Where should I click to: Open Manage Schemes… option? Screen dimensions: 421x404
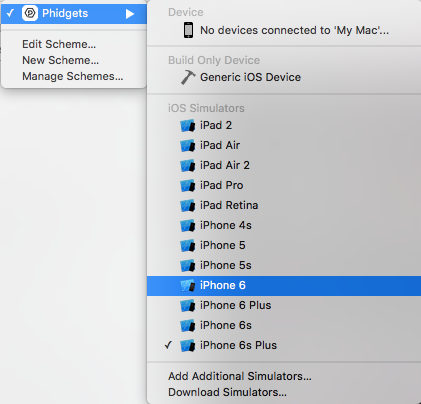click(74, 76)
